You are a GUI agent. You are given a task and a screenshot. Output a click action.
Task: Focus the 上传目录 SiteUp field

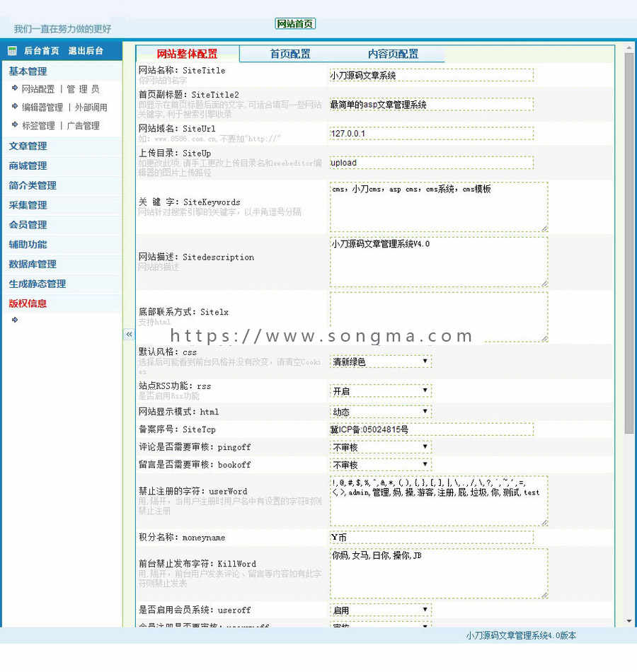[x=432, y=163]
